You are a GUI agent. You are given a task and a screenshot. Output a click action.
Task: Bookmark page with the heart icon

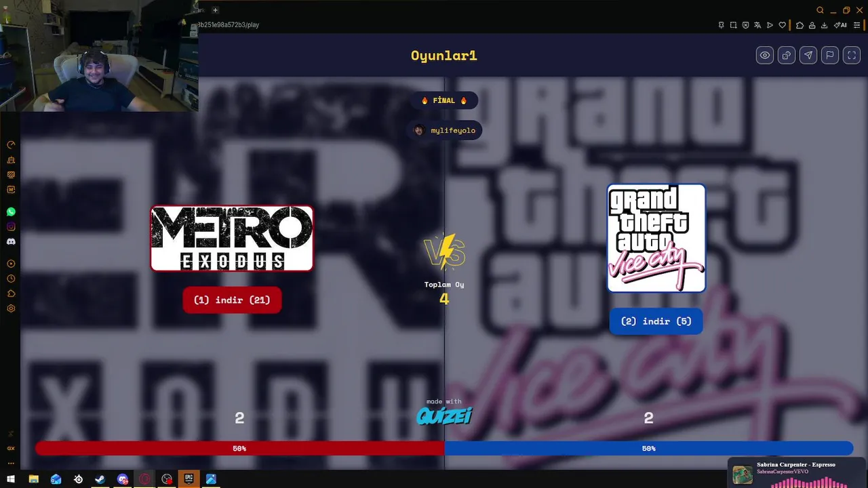pos(782,25)
